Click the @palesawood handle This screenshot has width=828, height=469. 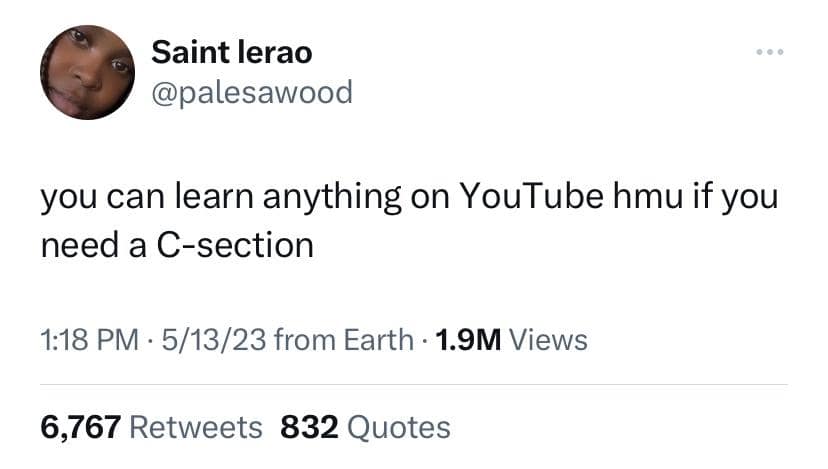(252, 92)
